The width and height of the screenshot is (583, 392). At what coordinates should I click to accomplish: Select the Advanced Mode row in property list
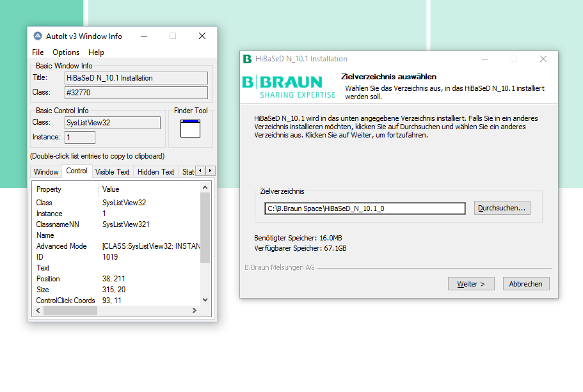(116, 246)
